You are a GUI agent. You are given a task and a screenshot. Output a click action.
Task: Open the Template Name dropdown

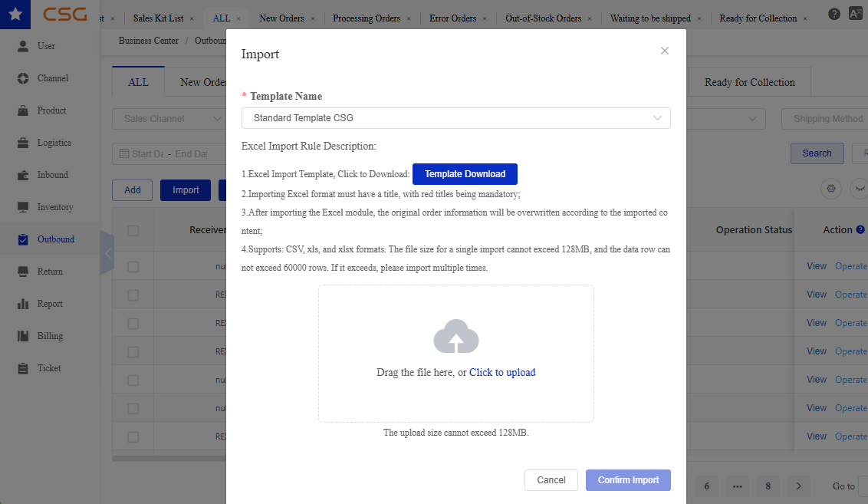coord(455,118)
